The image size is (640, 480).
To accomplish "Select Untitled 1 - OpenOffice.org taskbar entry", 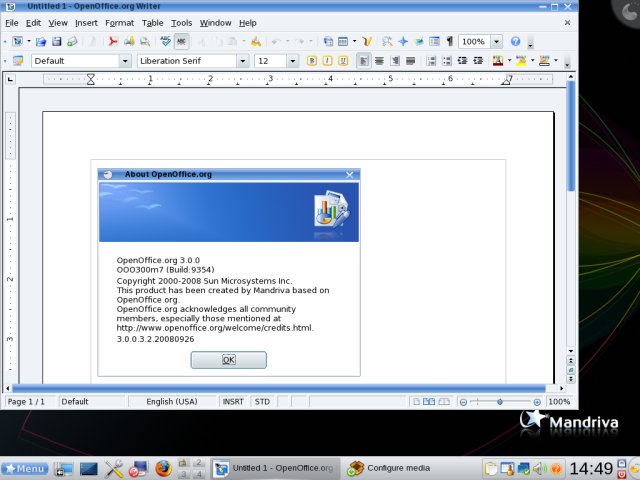I will pyautogui.click(x=276, y=468).
